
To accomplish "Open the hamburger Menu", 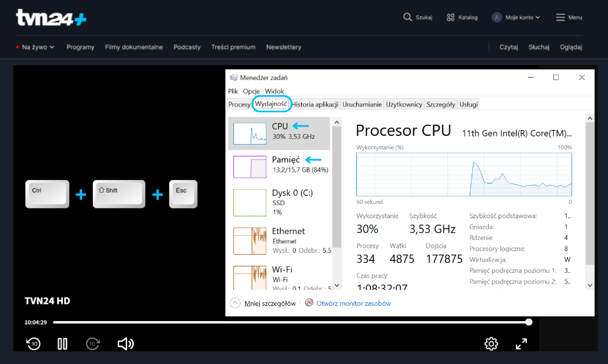I will point(569,18).
